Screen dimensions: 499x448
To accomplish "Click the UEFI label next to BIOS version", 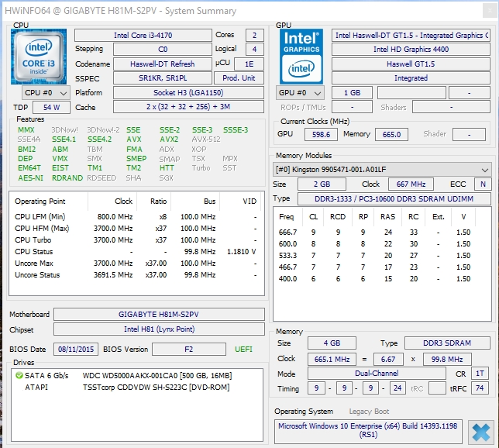I will (243, 350).
